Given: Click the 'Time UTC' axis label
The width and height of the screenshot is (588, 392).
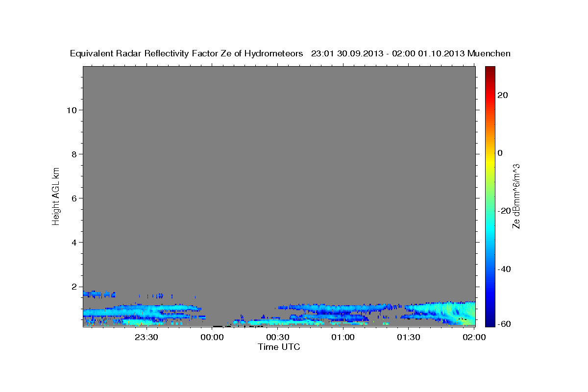Looking at the screenshot, I should click(279, 347).
